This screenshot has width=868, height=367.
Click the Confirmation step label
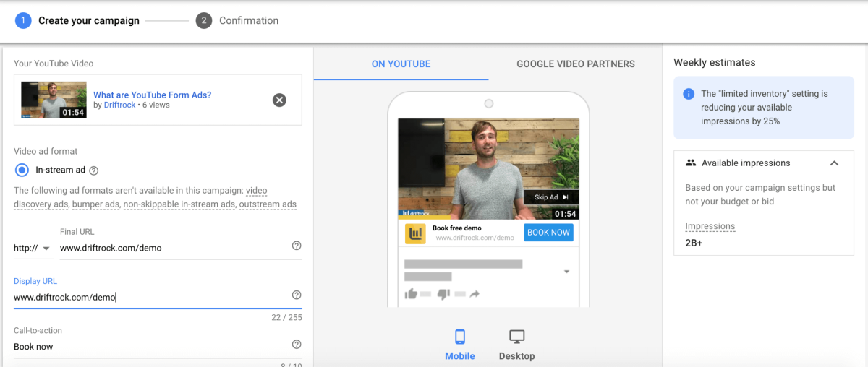pos(249,20)
